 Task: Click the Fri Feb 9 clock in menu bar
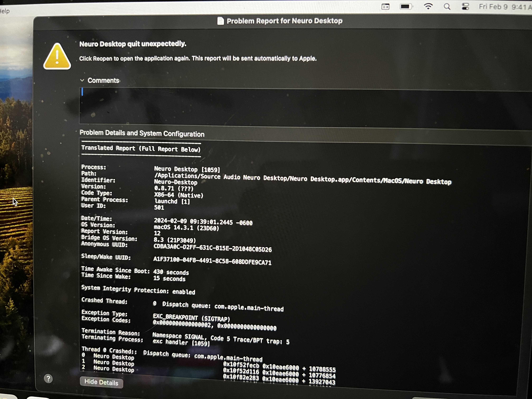pyautogui.click(x=505, y=7)
